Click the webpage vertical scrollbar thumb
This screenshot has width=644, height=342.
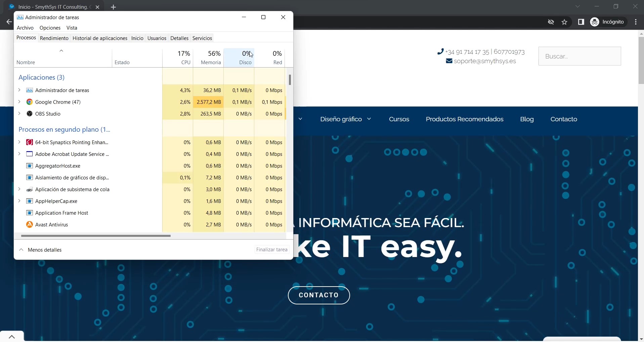641,60
